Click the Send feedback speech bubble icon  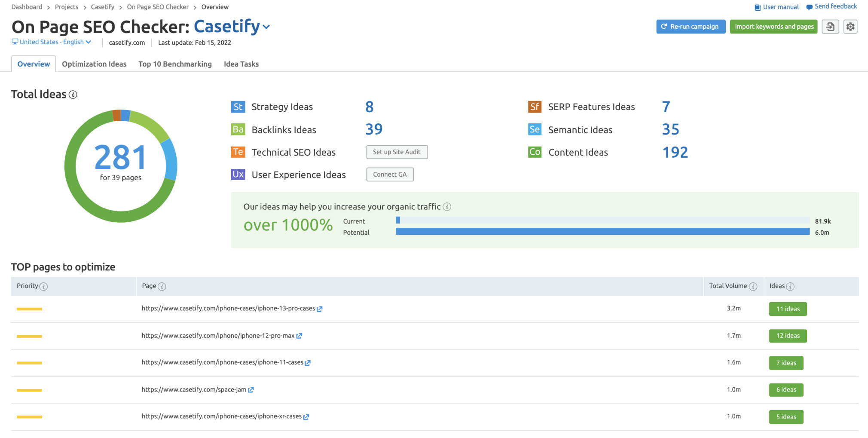coord(809,7)
